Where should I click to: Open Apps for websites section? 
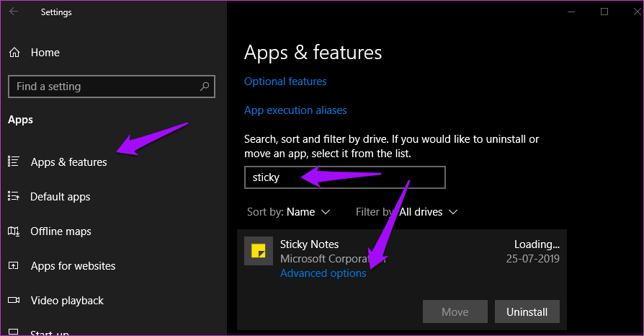click(73, 266)
